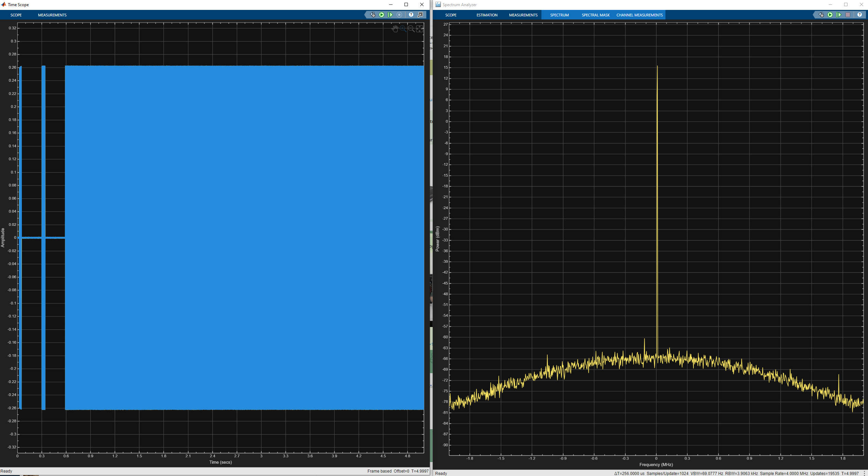This screenshot has height=476, width=868.
Task: Select pan hand tool on Time Scope axes
Action: (395, 29)
